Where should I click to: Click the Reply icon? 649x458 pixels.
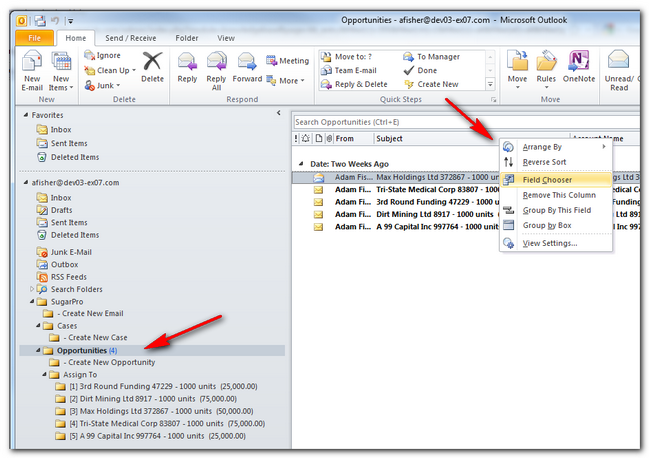187,62
